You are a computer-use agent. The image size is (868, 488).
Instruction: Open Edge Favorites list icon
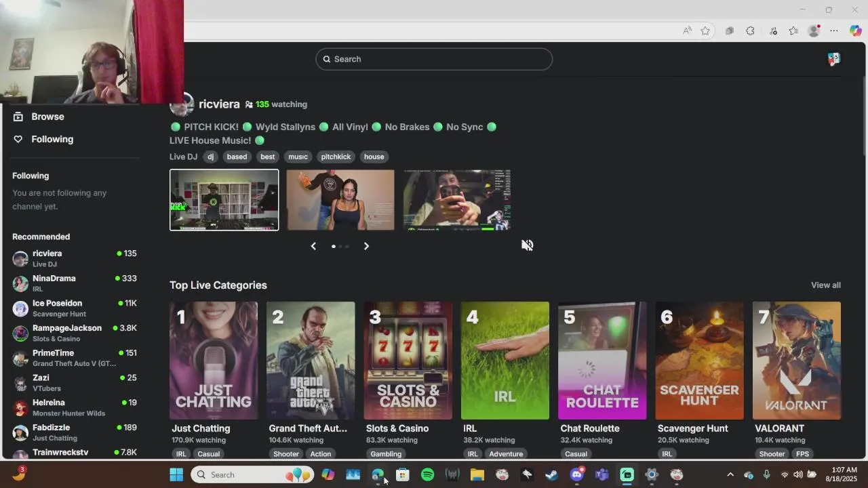coord(793,30)
